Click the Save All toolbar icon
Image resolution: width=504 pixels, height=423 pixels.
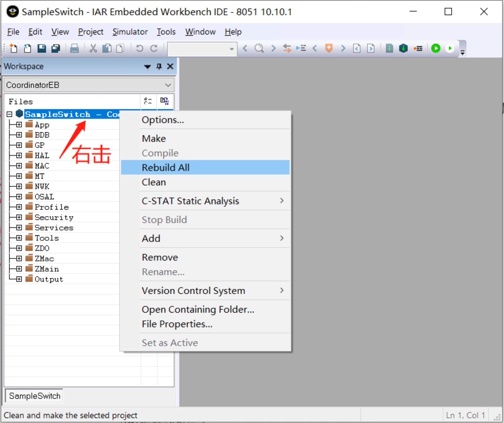[x=56, y=48]
